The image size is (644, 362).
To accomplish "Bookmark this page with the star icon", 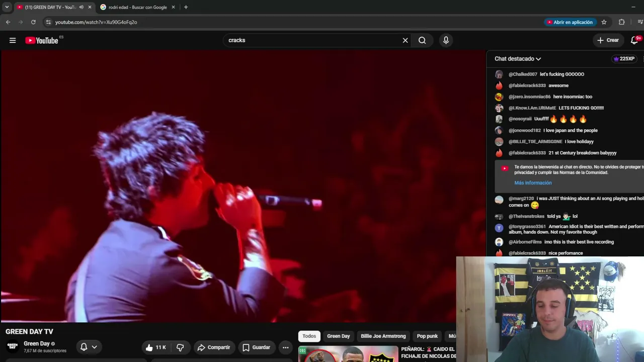I will click(x=604, y=22).
